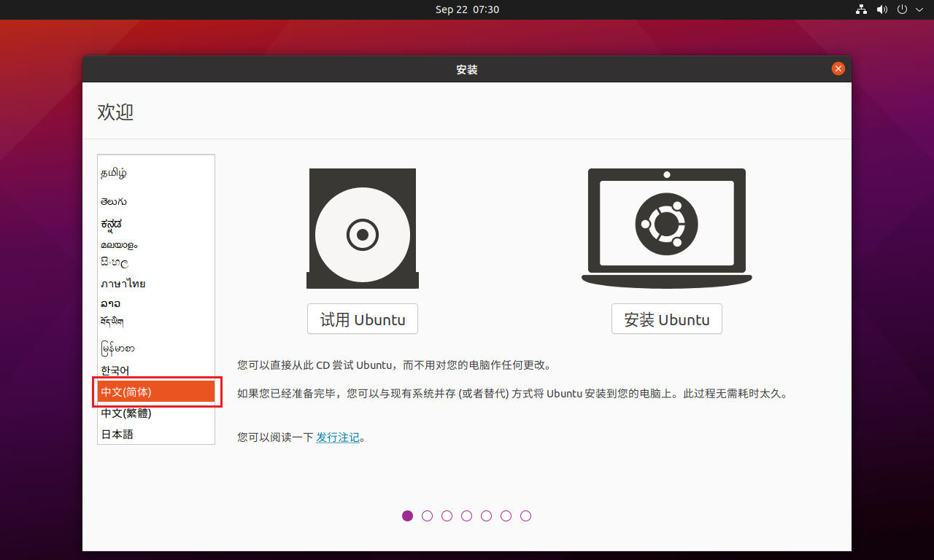934x560 pixels.
Task: Click the last page indicator dot
Action: 525,516
